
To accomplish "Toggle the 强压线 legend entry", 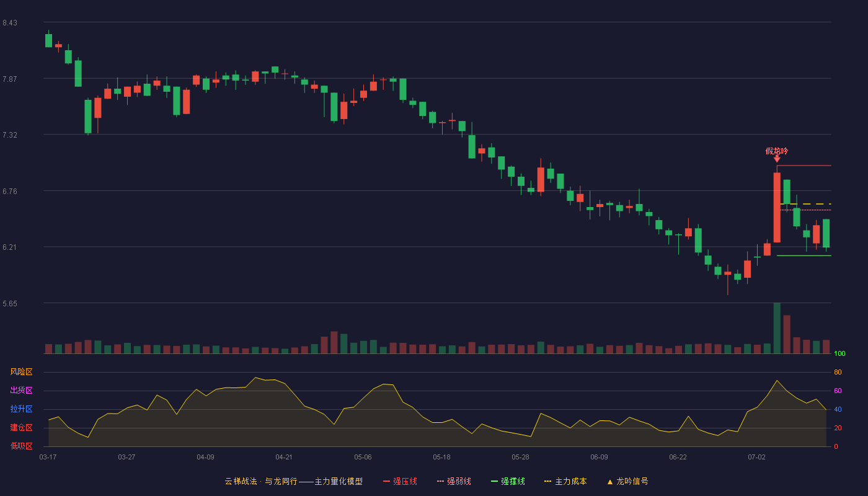I will [x=400, y=481].
